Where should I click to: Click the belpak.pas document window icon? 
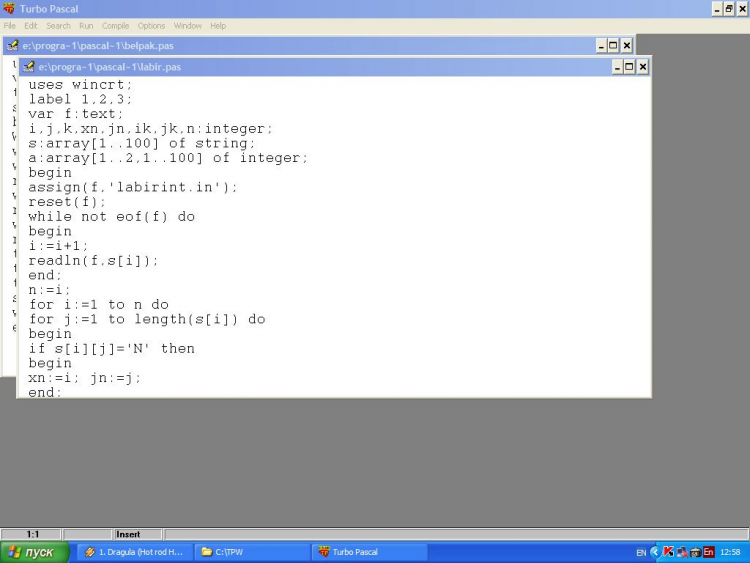tap(12, 46)
